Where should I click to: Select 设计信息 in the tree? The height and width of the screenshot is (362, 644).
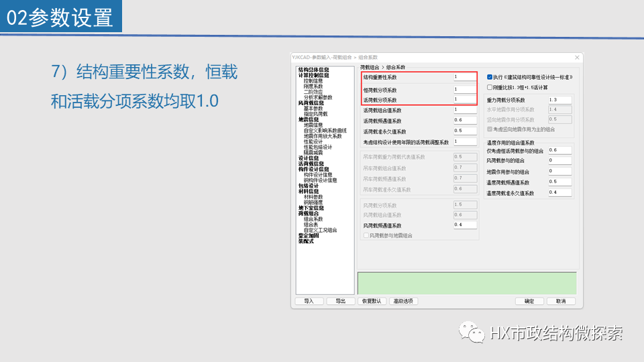[309, 158]
